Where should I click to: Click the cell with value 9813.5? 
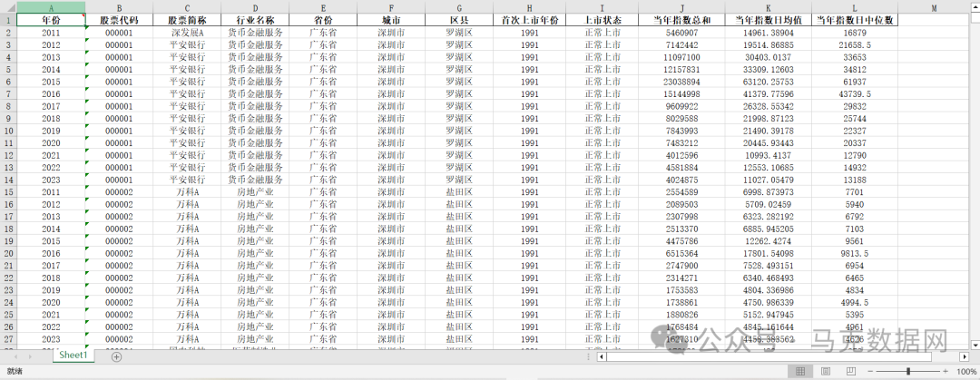pyautogui.click(x=855, y=253)
